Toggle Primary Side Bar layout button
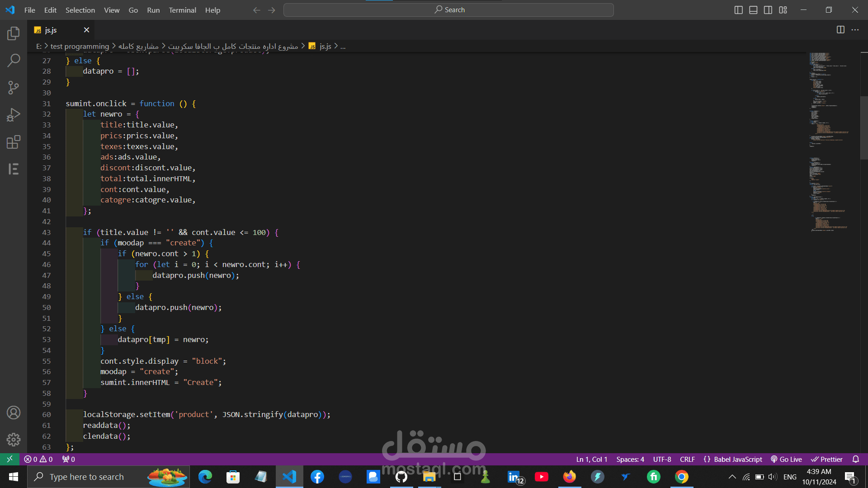 pyautogui.click(x=739, y=10)
